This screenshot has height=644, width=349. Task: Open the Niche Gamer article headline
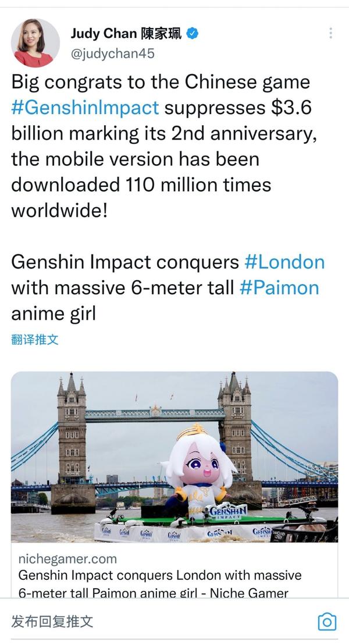coord(160,584)
